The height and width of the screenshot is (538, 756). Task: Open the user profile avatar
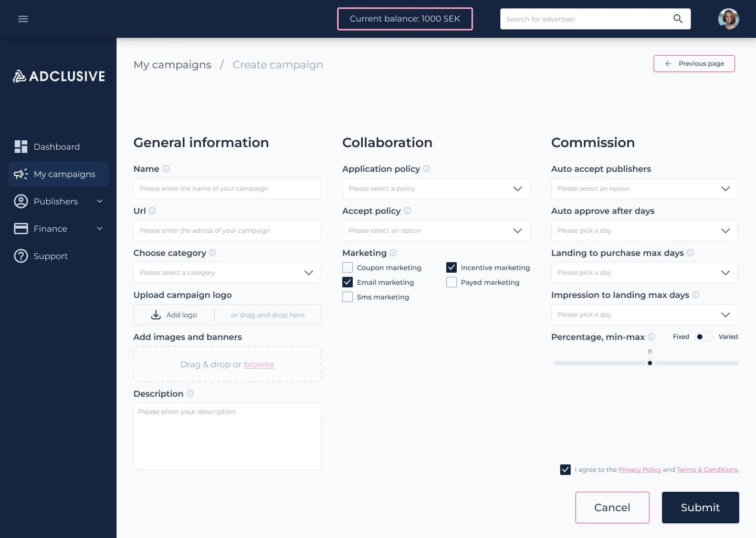pyautogui.click(x=729, y=19)
